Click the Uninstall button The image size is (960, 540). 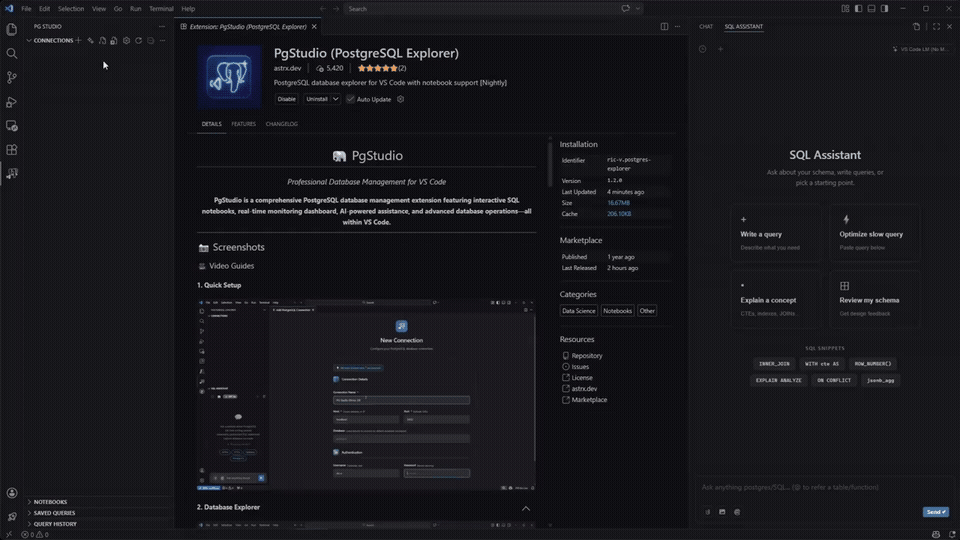tap(317, 99)
